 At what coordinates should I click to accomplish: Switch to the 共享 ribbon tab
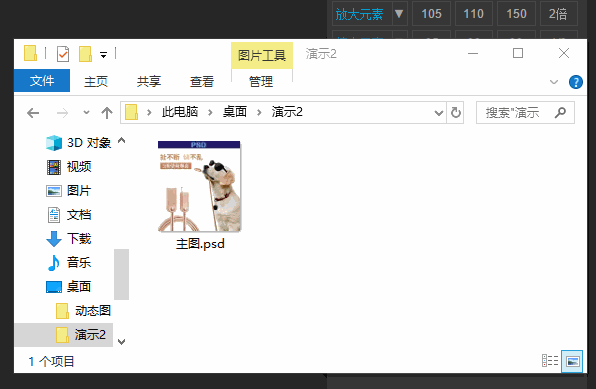tap(149, 81)
